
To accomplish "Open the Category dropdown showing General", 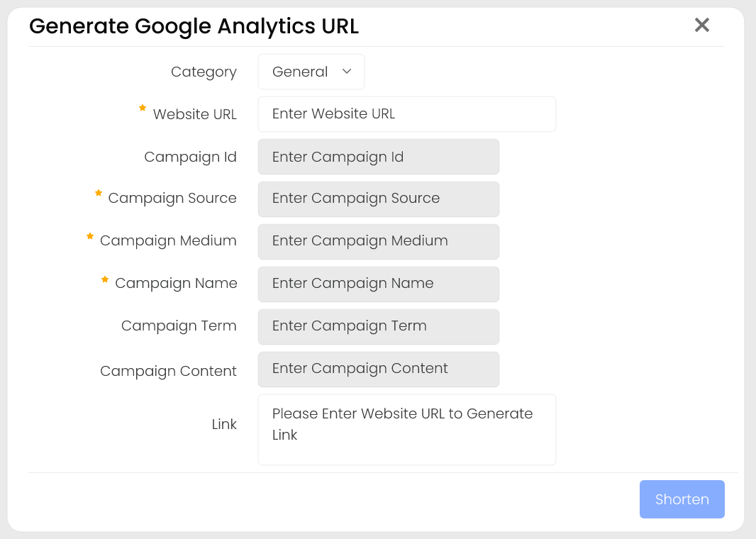I will pyautogui.click(x=311, y=72).
